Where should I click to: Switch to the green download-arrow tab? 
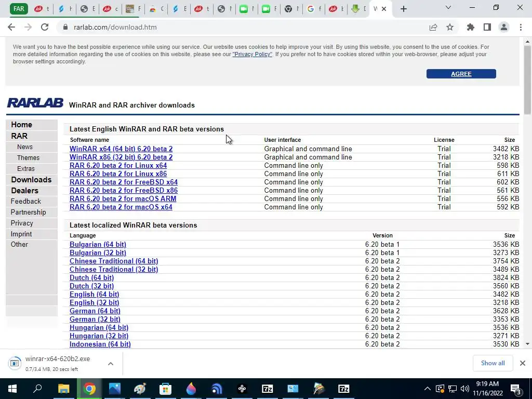(x=358, y=9)
